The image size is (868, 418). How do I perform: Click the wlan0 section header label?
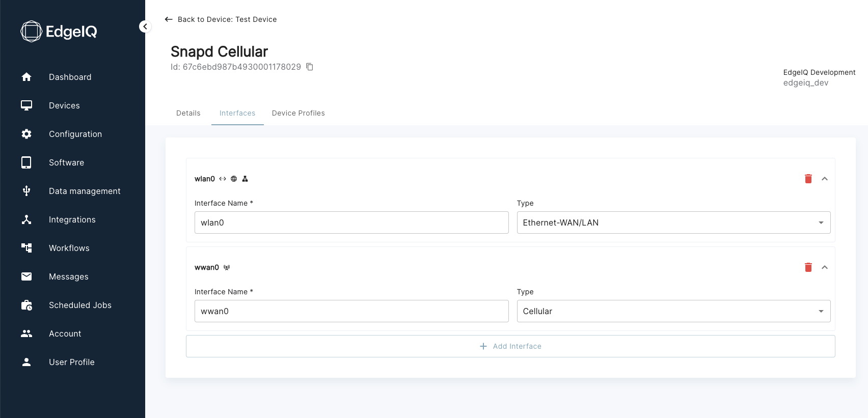click(205, 179)
